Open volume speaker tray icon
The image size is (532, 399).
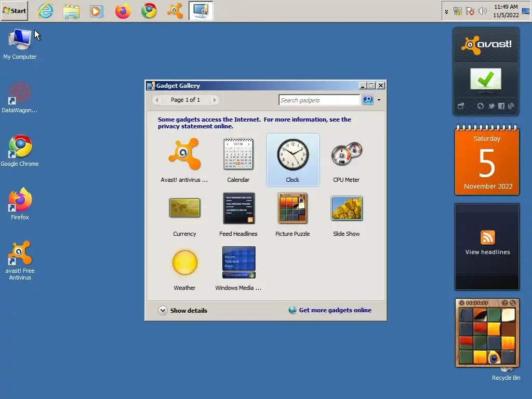[x=482, y=11]
